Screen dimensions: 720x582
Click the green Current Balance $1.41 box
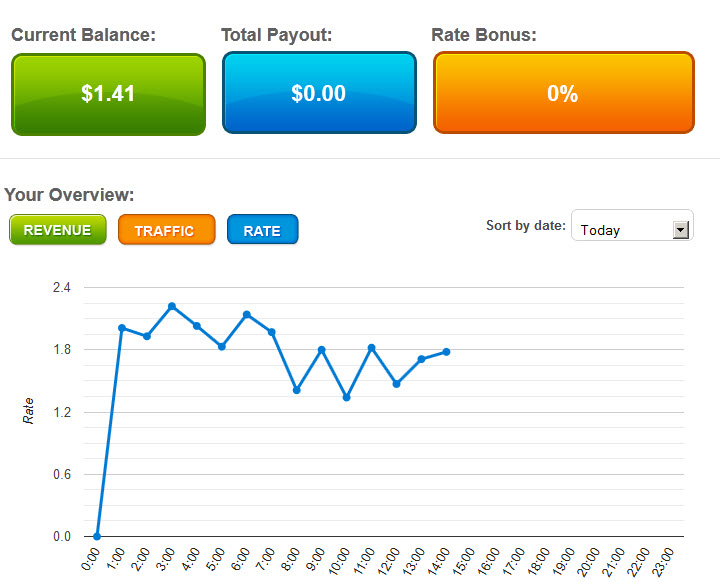coord(108,94)
